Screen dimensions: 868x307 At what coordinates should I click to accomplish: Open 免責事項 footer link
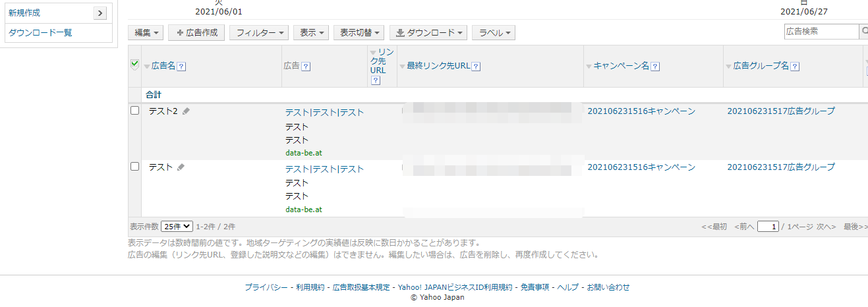pyautogui.click(x=535, y=287)
